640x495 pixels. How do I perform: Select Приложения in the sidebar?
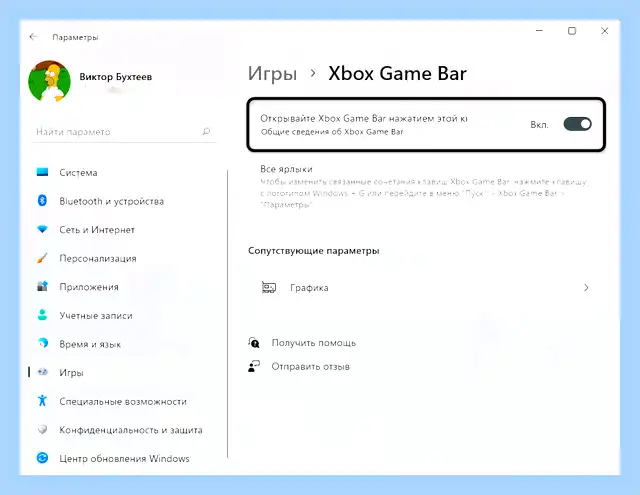click(89, 287)
